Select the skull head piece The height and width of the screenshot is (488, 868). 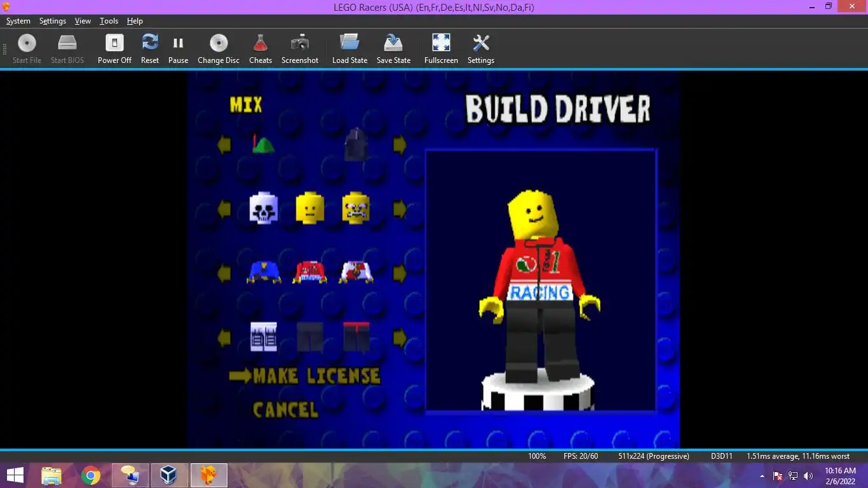[x=263, y=208]
